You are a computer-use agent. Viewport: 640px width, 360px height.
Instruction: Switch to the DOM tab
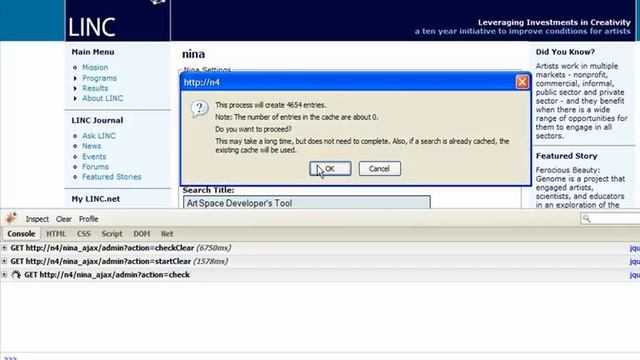tap(142, 233)
